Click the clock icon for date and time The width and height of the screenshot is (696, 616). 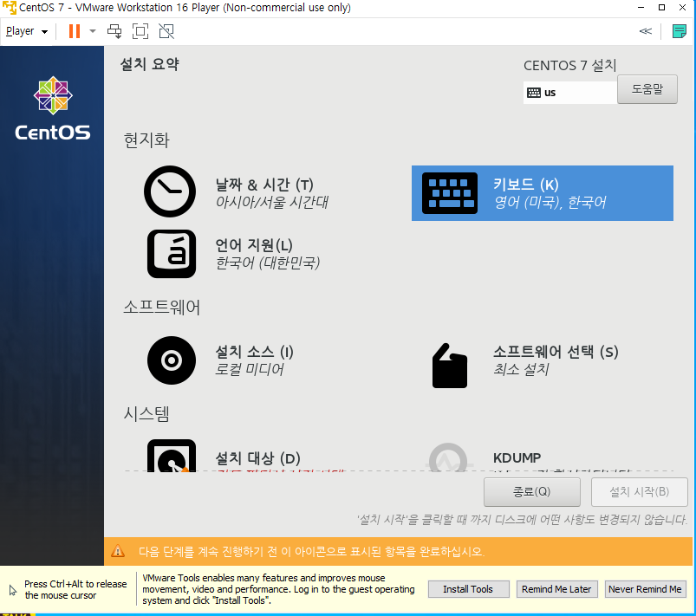coord(170,191)
